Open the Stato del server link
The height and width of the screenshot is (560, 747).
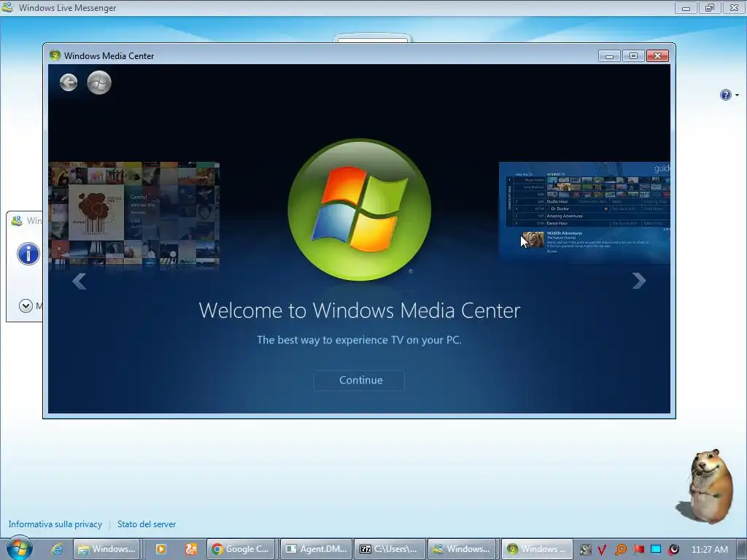pyautogui.click(x=147, y=524)
